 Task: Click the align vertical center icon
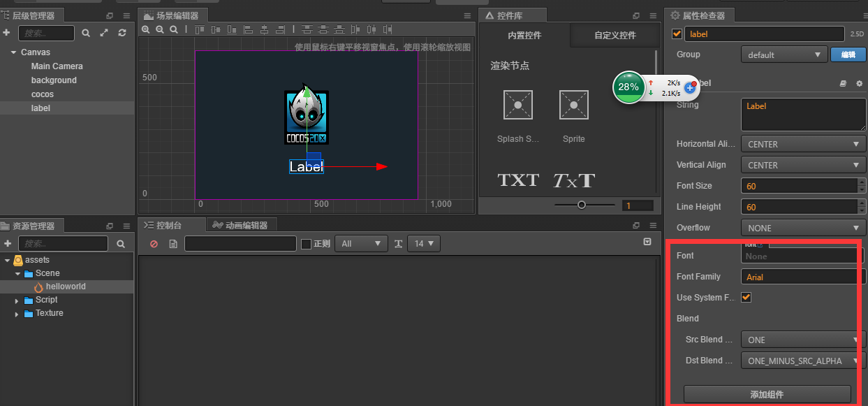click(216, 29)
